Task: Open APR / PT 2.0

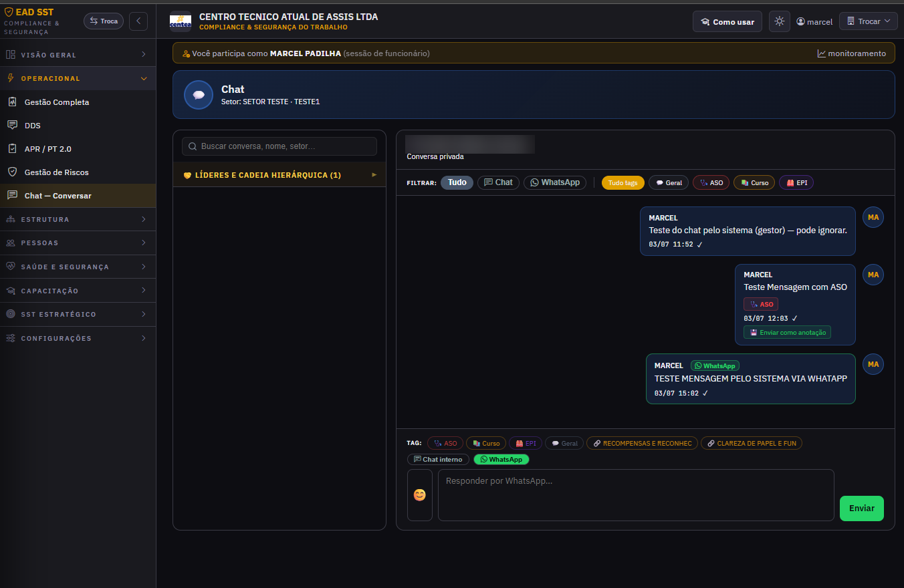Action: [78, 149]
